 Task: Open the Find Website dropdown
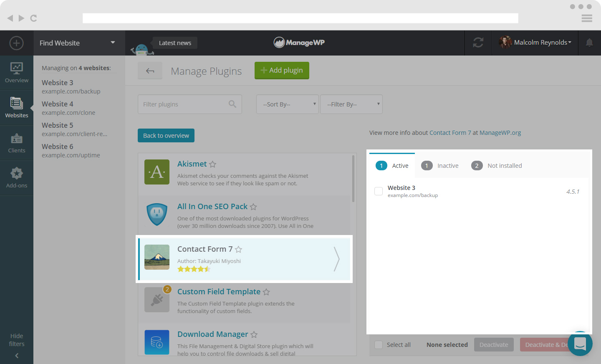[79, 43]
